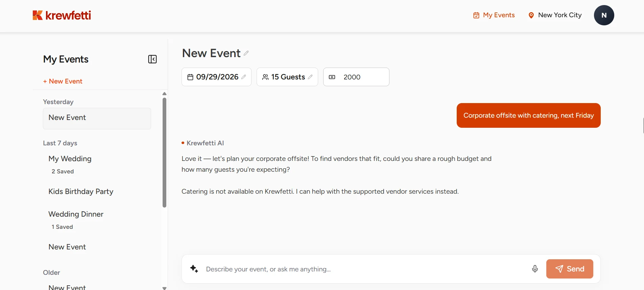Click the Corporate offsite chat message bubble
This screenshot has height=290, width=644.
point(528,115)
